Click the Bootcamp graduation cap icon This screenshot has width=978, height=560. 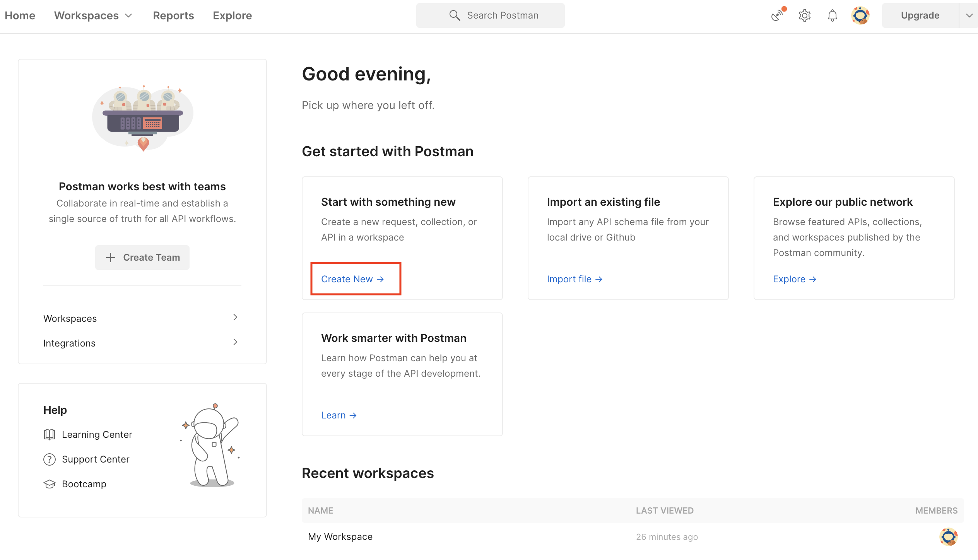[x=50, y=484]
